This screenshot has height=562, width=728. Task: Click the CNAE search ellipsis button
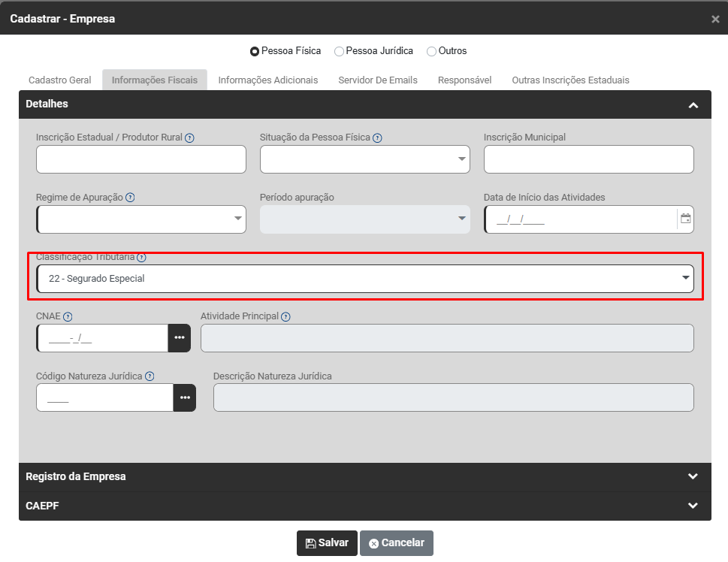point(179,338)
